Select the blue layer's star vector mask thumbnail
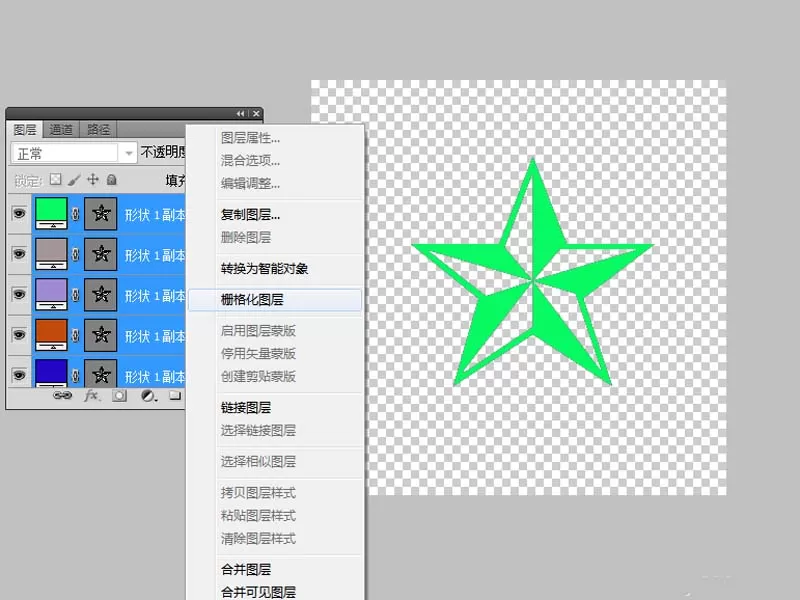800x600 pixels. coord(101,373)
